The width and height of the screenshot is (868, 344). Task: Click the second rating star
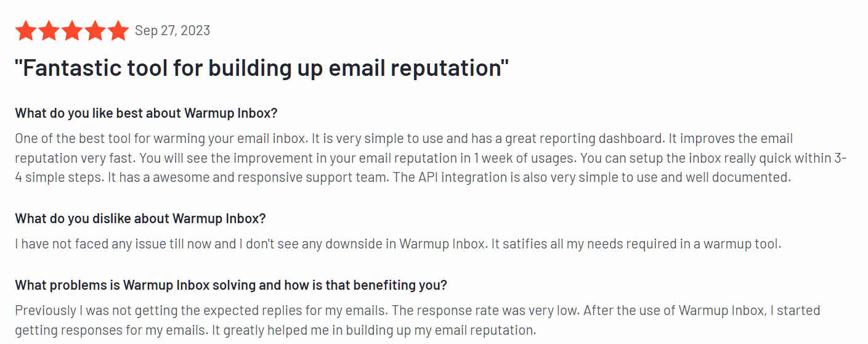coord(49,31)
